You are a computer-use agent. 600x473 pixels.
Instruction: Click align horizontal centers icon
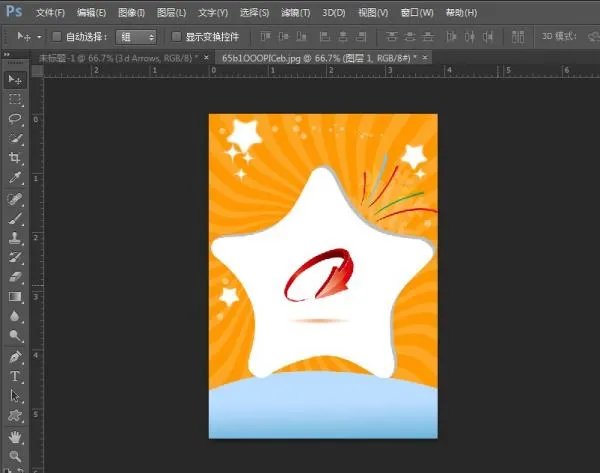(x=343, y=37)
